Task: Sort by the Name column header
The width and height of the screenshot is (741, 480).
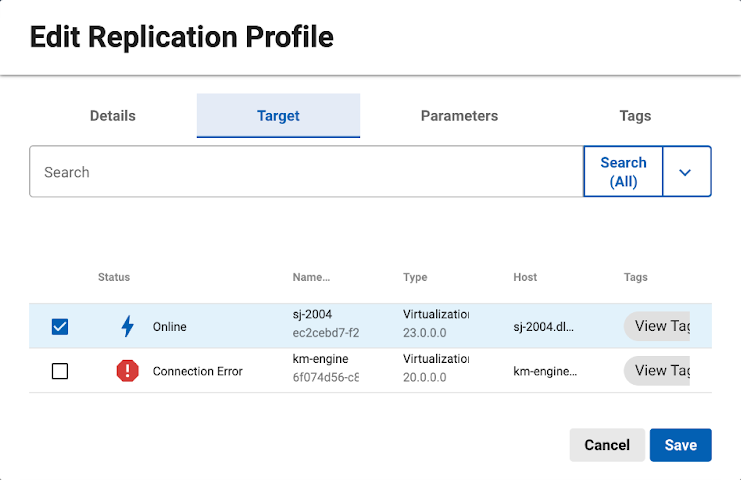Action: pyautogui.click(x=311, y=277)
